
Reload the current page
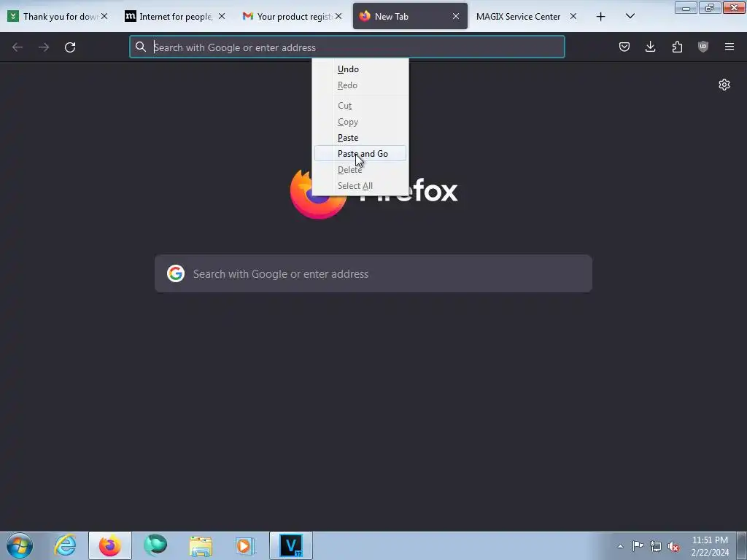(70, 47)
